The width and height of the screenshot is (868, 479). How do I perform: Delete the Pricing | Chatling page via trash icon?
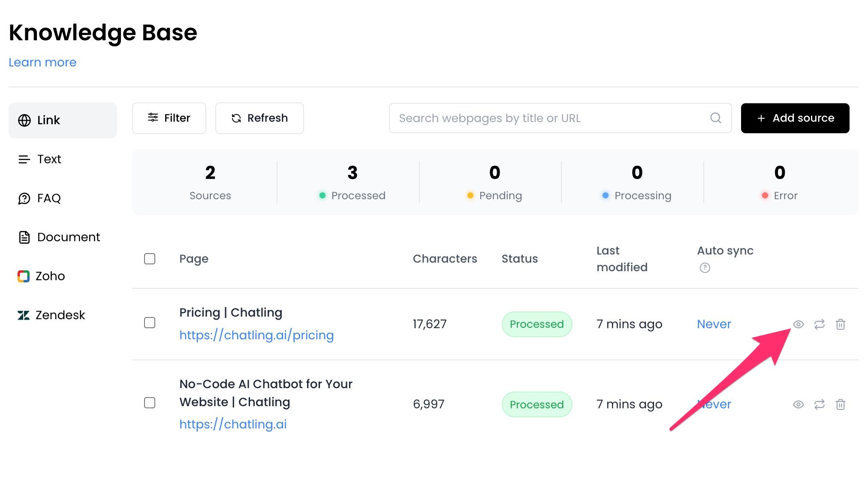pyautogui.click(x=840, y=324)
